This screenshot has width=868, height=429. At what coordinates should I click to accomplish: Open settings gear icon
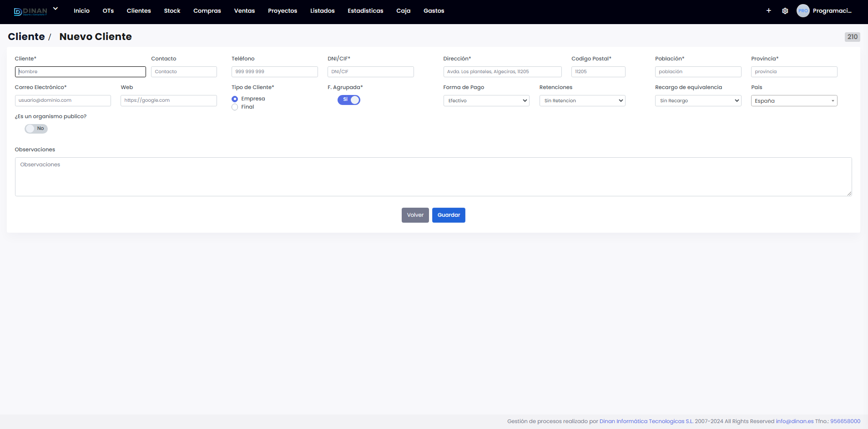[785, 11]
